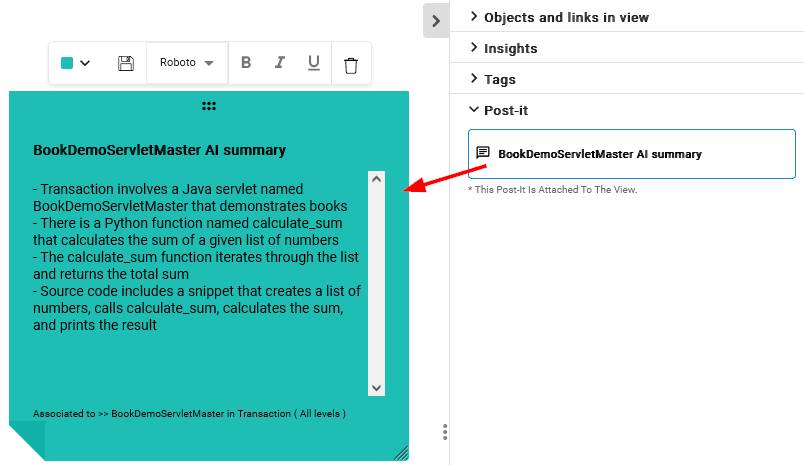Toggle italic text formatting

pyautogui.click(x=280, y=63)
